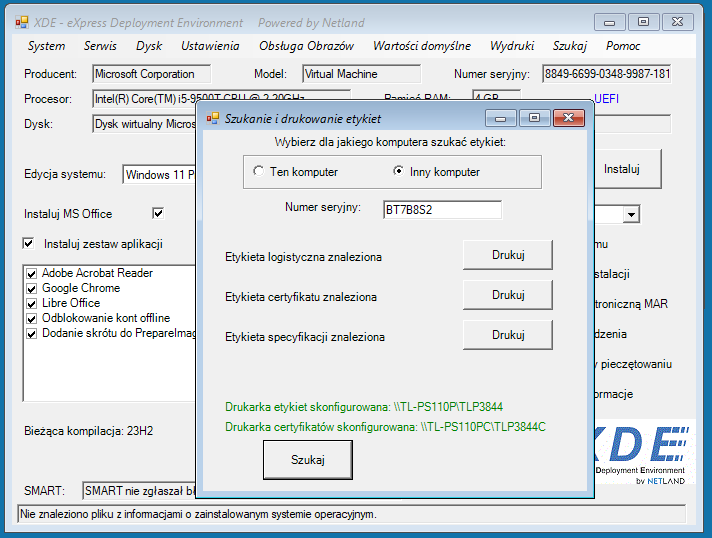Click the XDE app icon in main title bar
This screenshot has width=712, height=538.
tap(20, 22)
